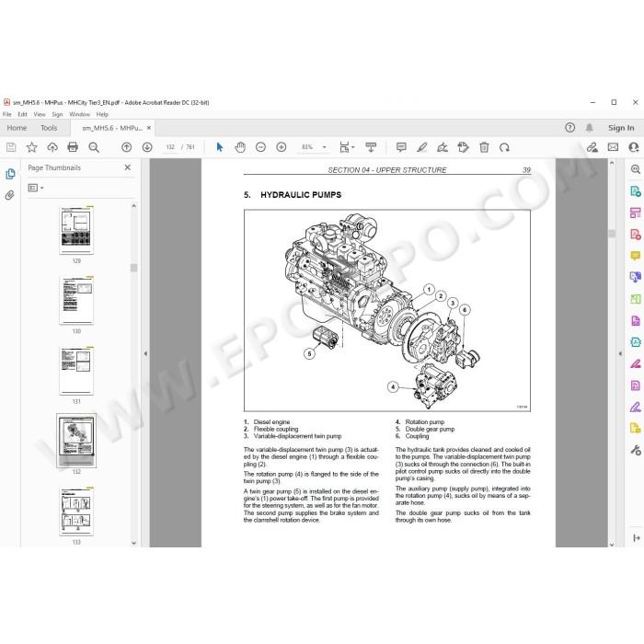
Task: Click the Save file icon
Action: click(x=11, y=147)
